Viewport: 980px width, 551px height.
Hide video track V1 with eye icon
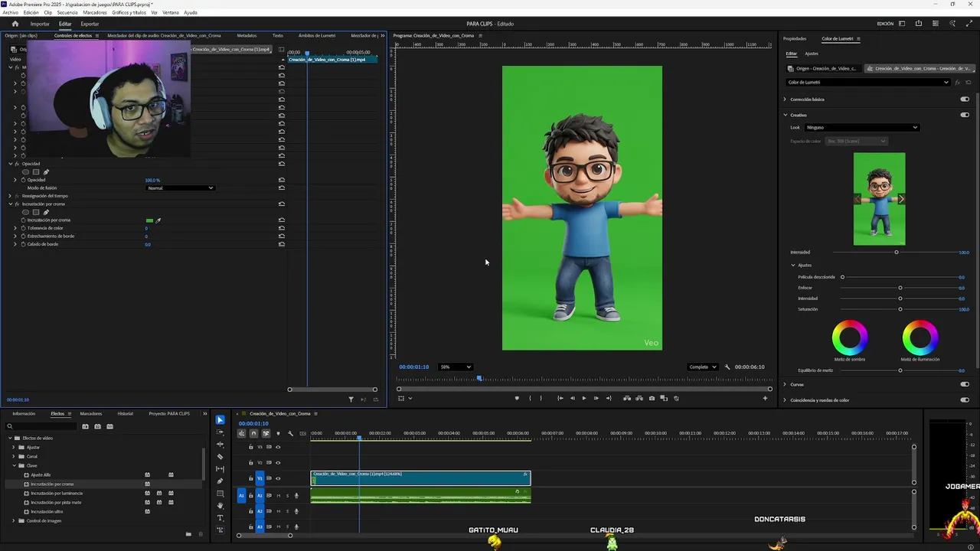[278, 478]
